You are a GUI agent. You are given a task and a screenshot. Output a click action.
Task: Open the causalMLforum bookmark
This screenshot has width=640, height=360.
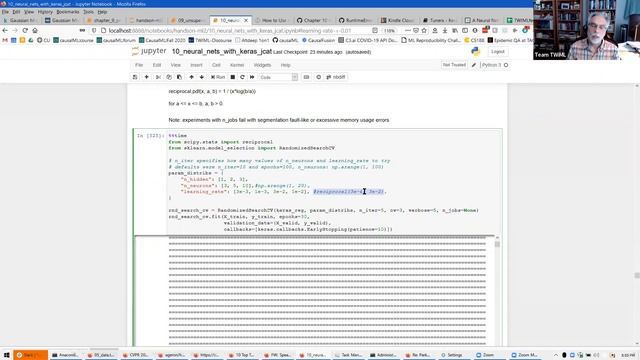(116, 40)
